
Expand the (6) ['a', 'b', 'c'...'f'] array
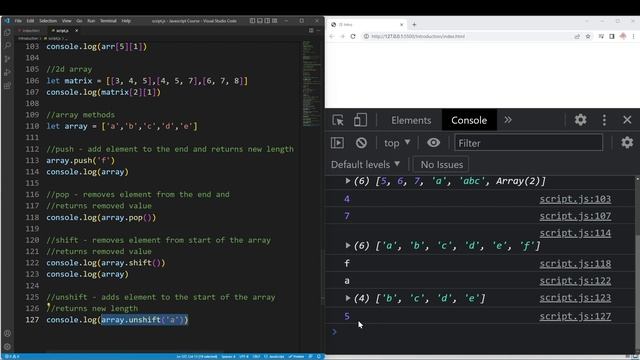[347, 245]
